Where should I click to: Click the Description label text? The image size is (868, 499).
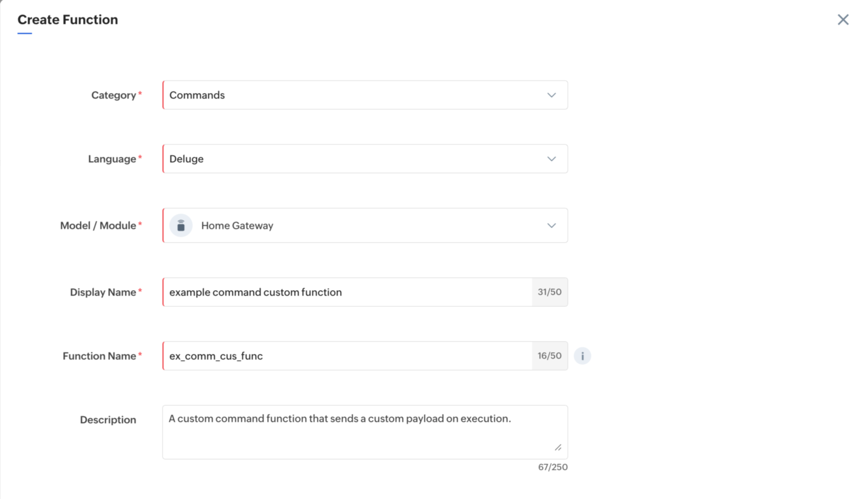tap(108, 420)
